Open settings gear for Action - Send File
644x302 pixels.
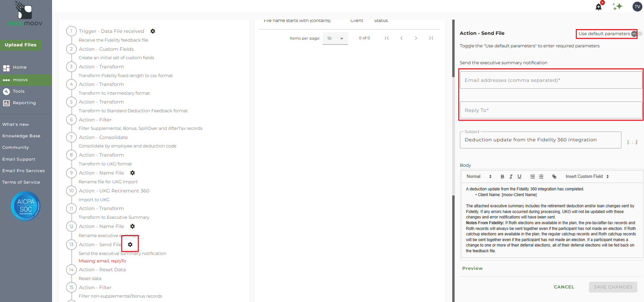click(130, 245)
